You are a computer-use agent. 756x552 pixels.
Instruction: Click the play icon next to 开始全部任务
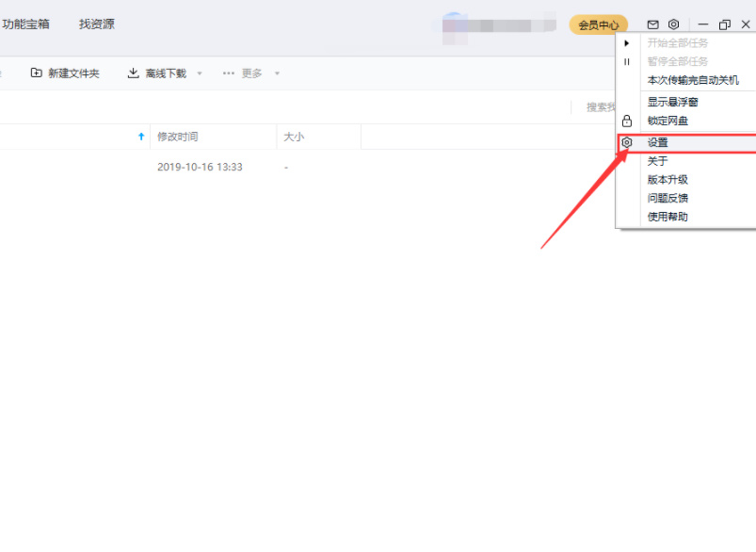[627, 42]
